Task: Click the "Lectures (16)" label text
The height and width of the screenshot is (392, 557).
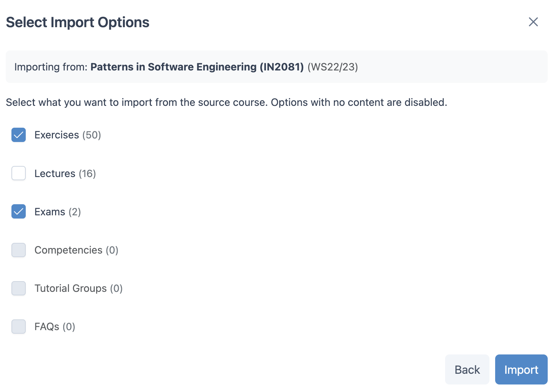Action: point(65,173)
